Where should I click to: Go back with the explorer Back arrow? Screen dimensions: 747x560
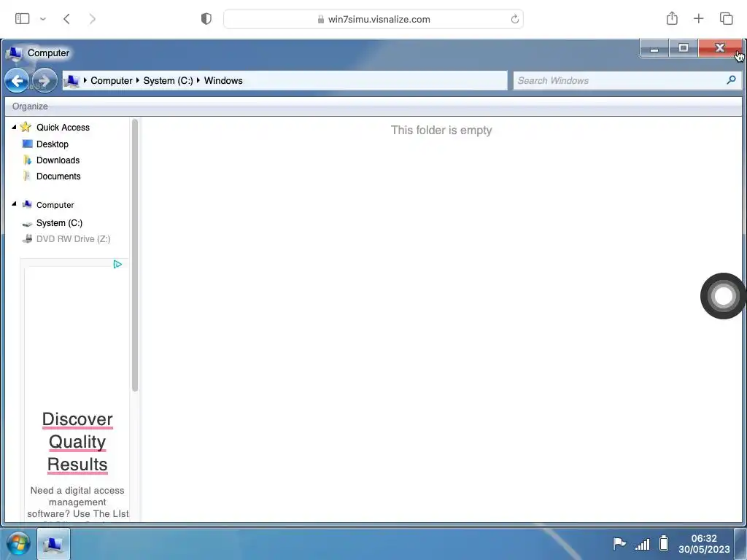[x=18, y=81]
